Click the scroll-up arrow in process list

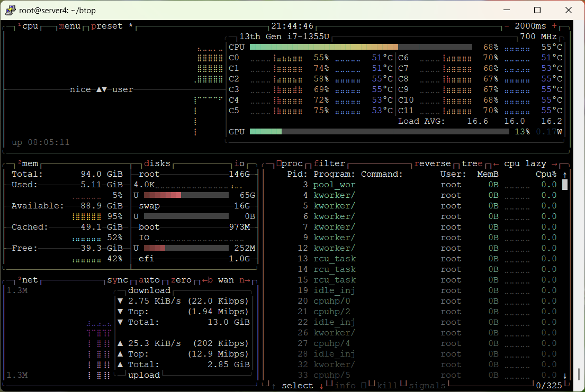point(565,174)
